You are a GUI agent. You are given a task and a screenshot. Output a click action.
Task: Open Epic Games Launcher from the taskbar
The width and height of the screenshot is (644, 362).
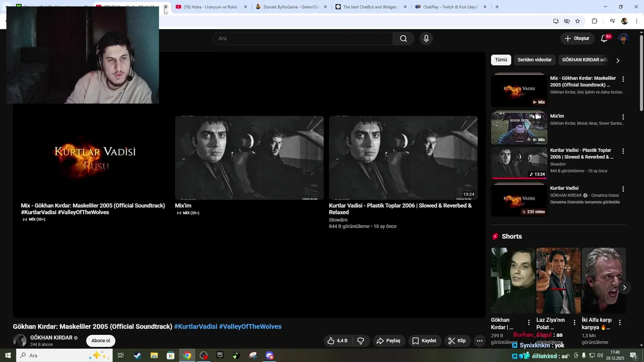tap(220, 355)
